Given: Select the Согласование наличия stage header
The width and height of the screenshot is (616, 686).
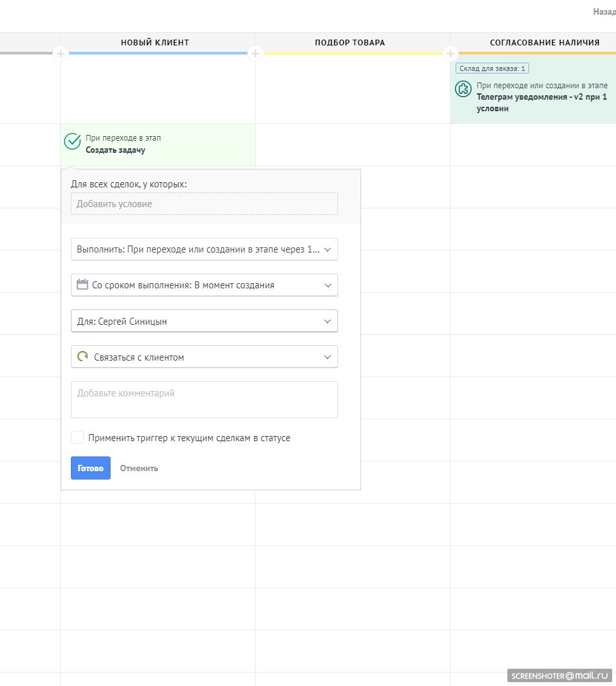Looking at the screenshot, I should (x=544, y=42).
